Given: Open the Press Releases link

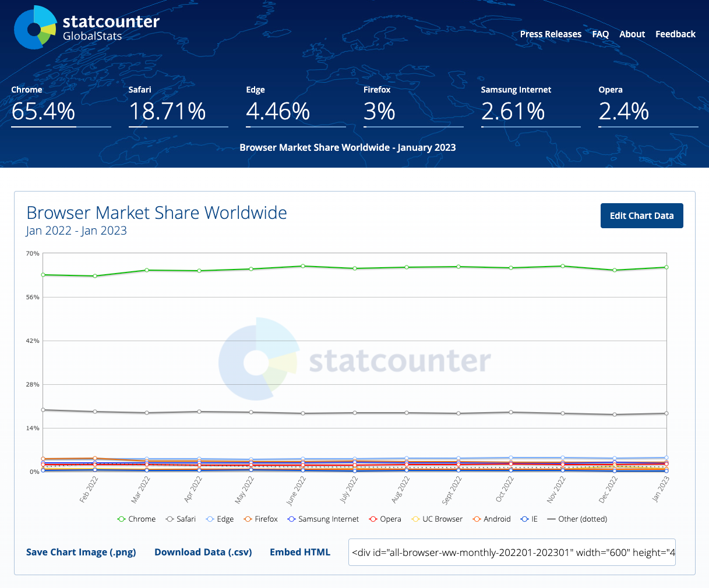Looking at the screenshot, I should click(x=551, y=34).
